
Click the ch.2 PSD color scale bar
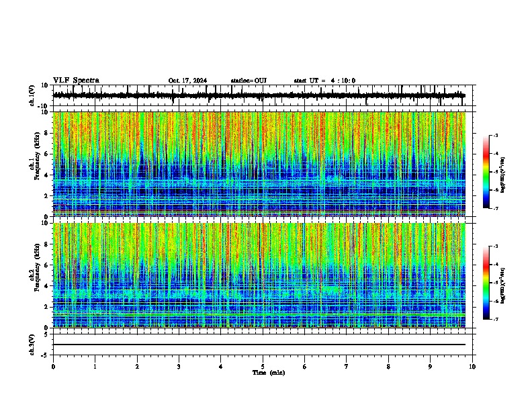486,283
